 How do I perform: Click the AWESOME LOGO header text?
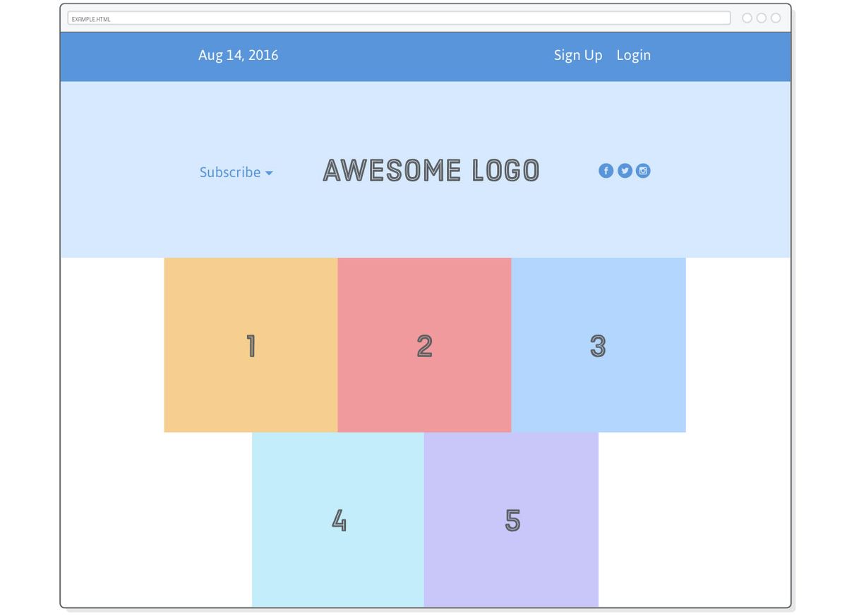click(x=431, y=170)
